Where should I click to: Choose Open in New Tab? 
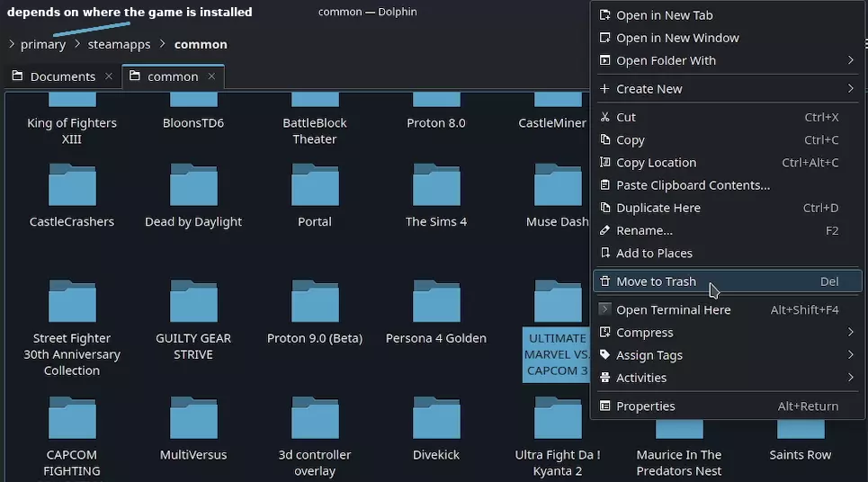[728, 15]
